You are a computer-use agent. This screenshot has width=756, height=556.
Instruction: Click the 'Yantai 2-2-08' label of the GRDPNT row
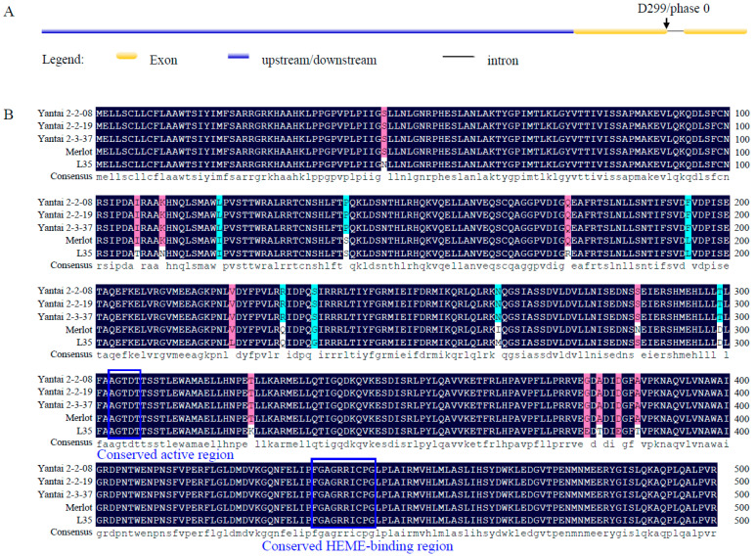point(65,469)
